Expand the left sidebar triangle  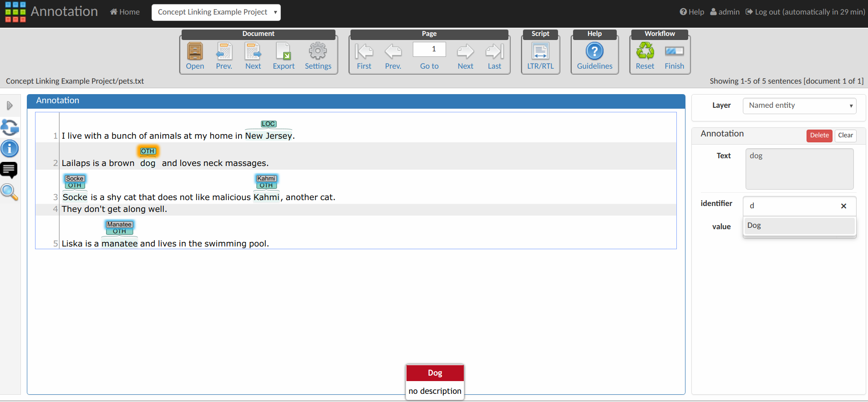[x=10, y=106]
